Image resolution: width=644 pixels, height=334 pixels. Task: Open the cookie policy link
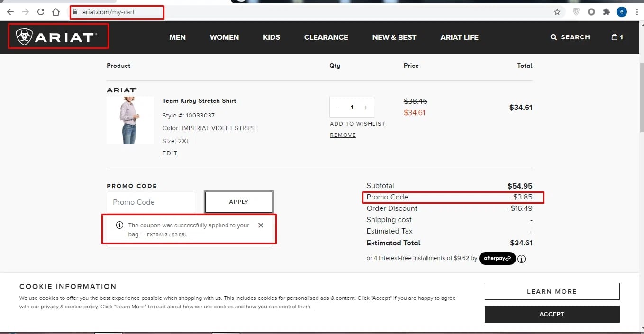82,307
